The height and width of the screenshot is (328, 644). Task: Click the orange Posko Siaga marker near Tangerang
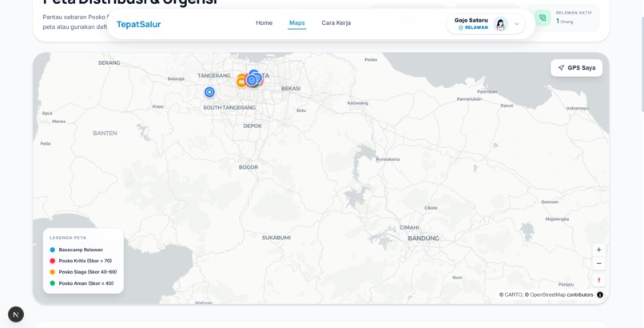[x=241, y=81]
